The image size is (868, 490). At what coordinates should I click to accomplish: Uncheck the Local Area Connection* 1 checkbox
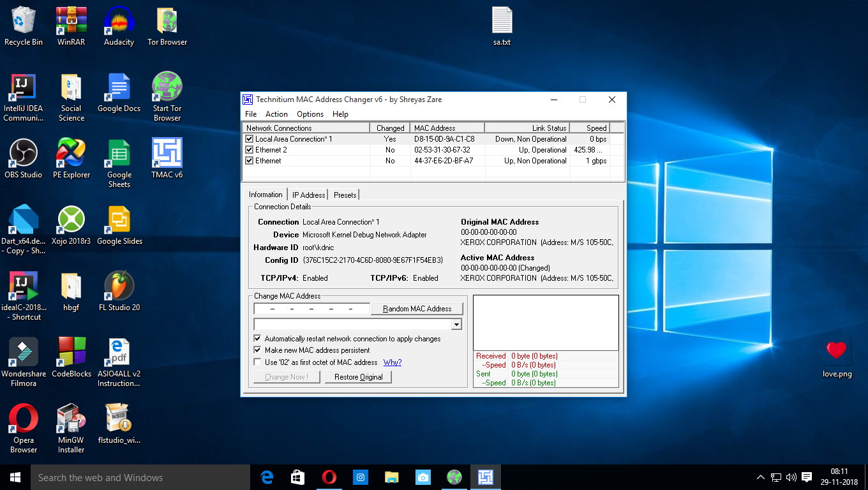(x=250, y=139)
